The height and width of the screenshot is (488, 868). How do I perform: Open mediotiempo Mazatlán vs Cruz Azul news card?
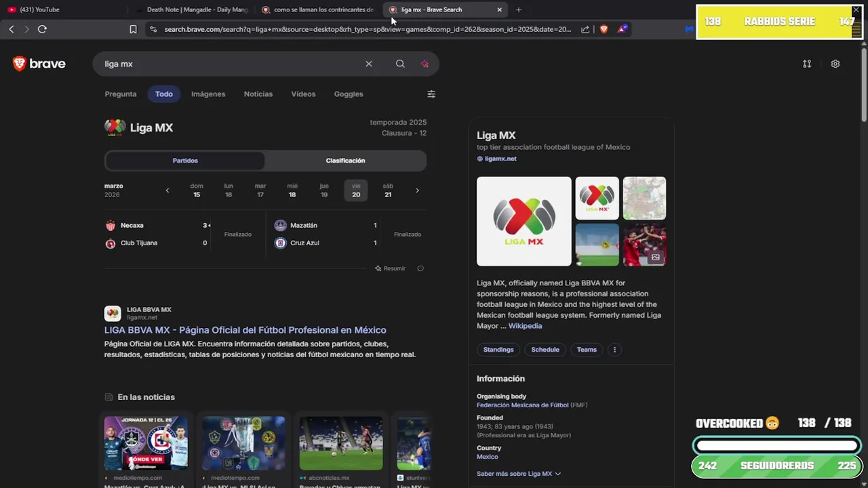click(x=146, y=451)
